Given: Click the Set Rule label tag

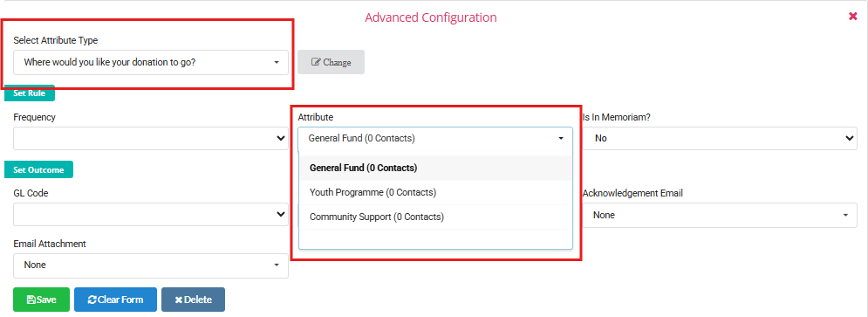Looking at the screenshot, I should pos(30,93).
